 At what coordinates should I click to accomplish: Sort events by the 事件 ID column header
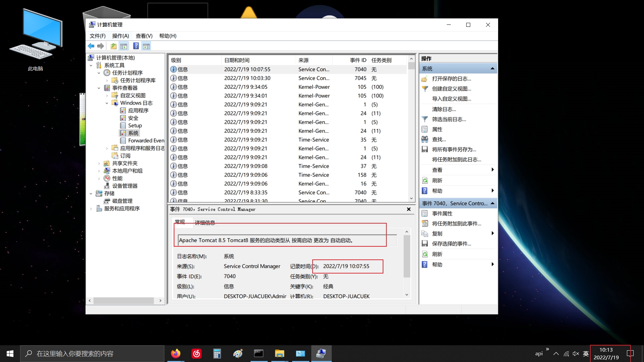pyautogui.click(x=351, y=60)
